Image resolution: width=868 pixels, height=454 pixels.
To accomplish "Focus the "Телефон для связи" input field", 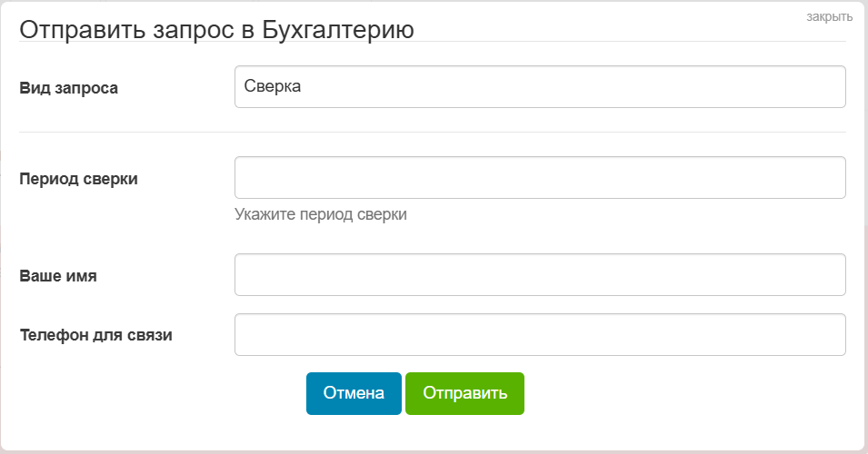I will point(540,335).
